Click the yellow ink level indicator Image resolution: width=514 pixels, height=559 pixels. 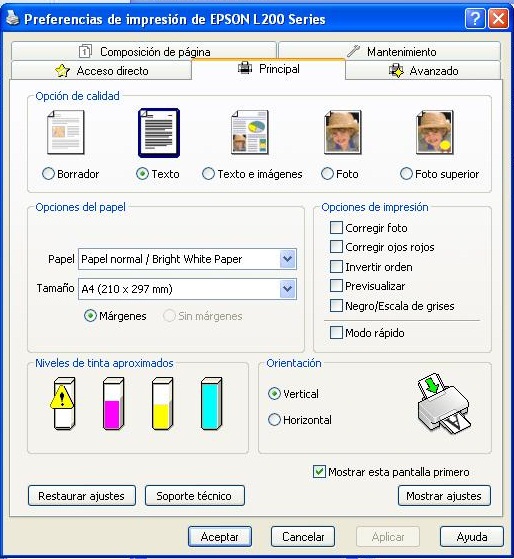point(162,404)
